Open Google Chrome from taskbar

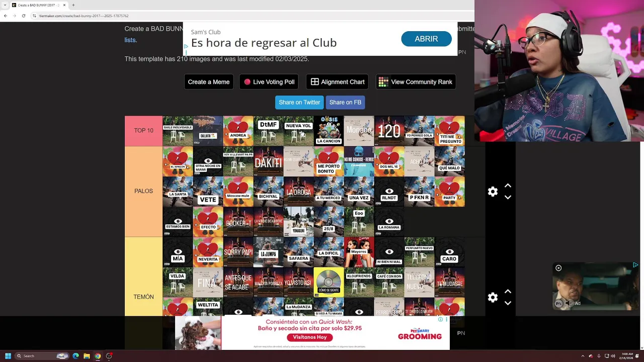pyautogui.click(x=98, y=356)
